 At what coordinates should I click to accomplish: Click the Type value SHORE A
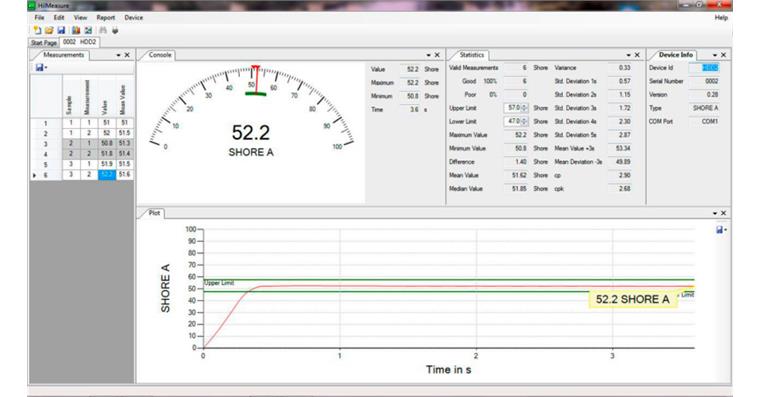(x=704, y=108)
